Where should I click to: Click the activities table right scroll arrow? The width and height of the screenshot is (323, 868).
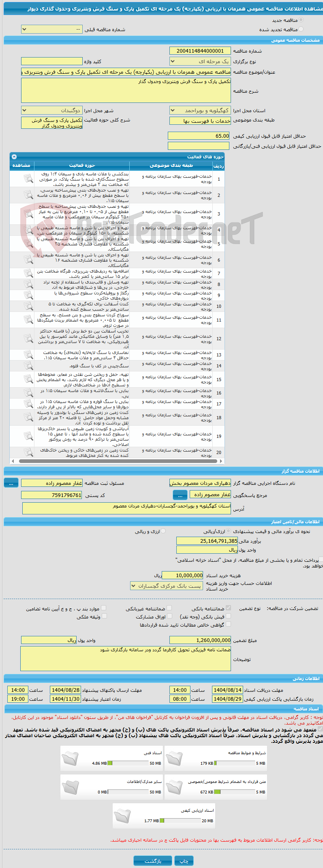coord(220,461)
